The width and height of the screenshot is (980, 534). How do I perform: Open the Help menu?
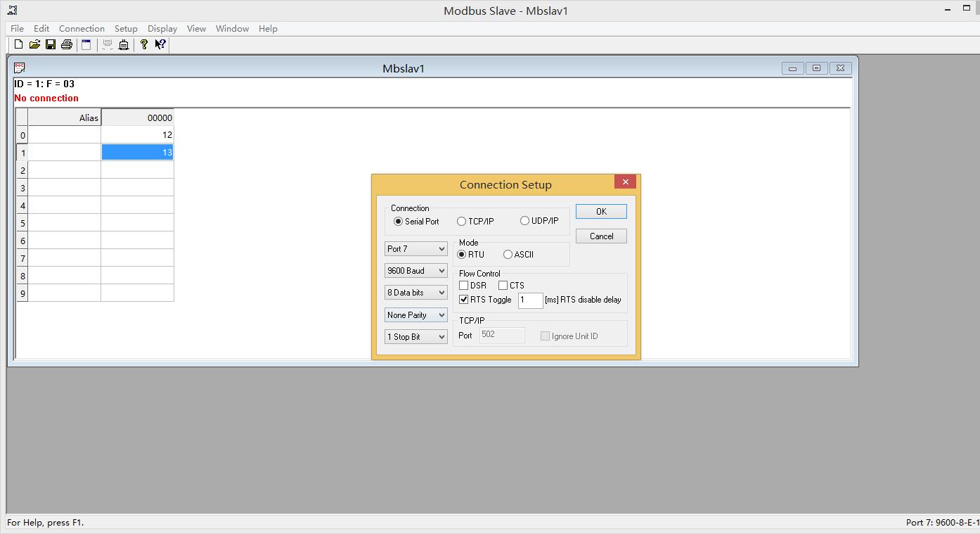tap(268, 28)
